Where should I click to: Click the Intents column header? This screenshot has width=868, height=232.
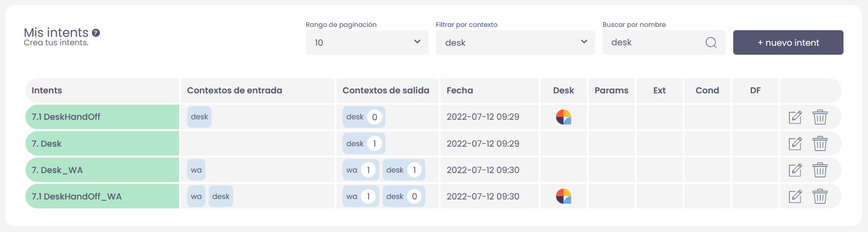coord(47,91)
